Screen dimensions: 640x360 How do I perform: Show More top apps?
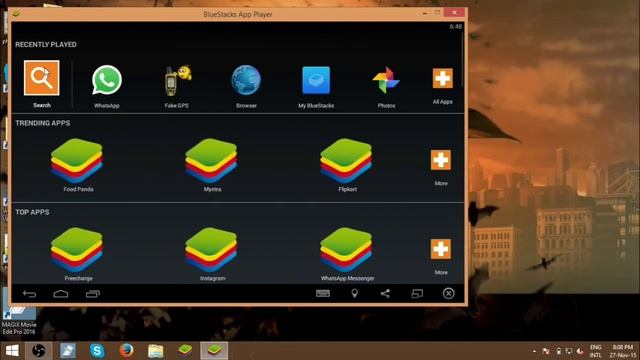[x=441, y=249]
